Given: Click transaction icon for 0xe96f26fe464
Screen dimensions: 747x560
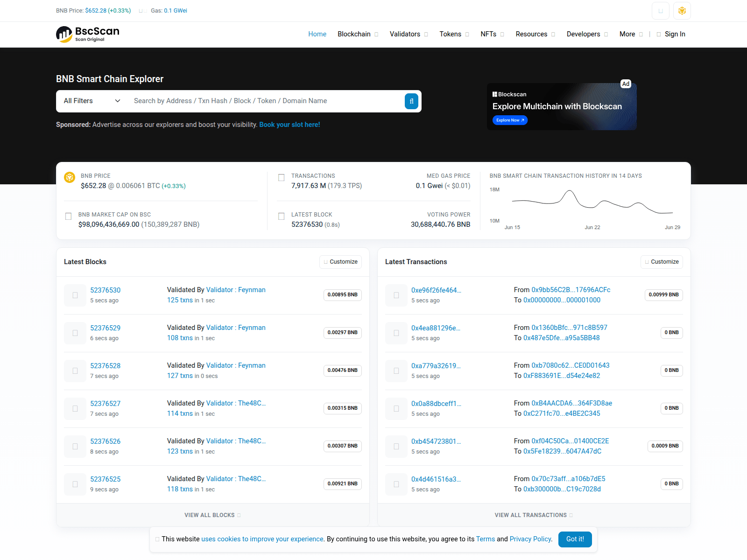Looking at the screenshot, I should pos(396,295).
